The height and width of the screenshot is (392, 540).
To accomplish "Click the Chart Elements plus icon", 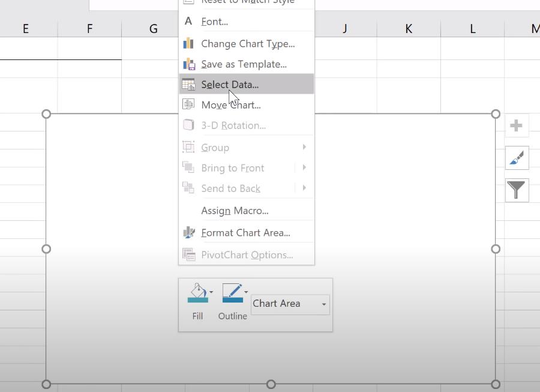I will click(516, 125).
